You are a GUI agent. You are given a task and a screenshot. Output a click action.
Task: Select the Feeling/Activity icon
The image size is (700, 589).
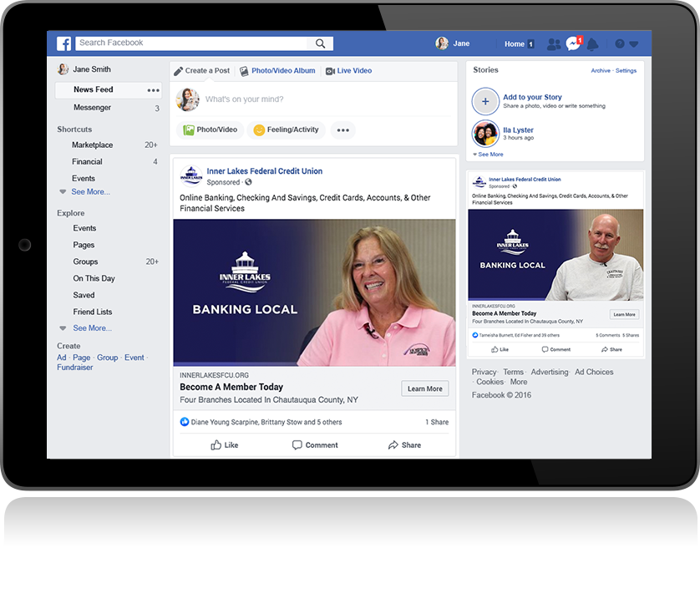point(286,129)
